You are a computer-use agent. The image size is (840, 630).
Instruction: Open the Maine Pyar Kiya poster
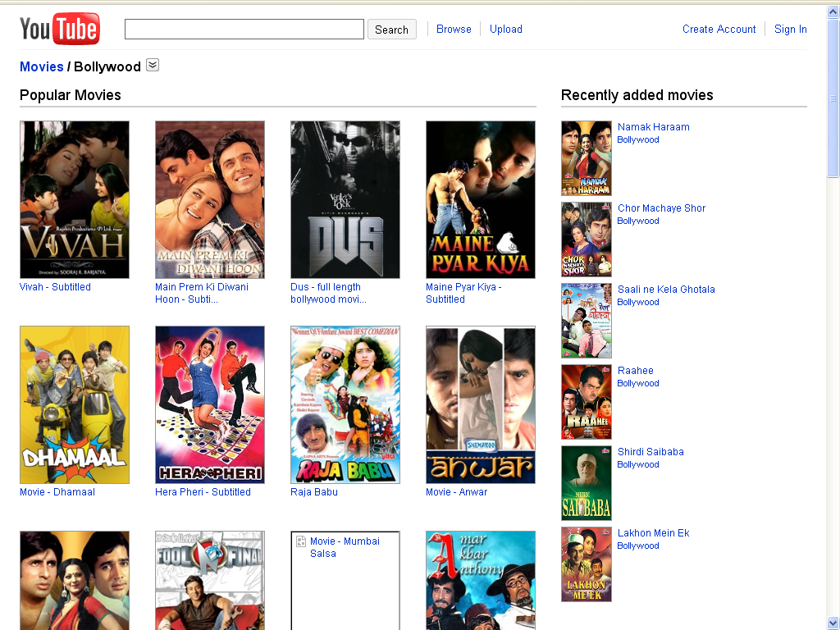point(481,199)
